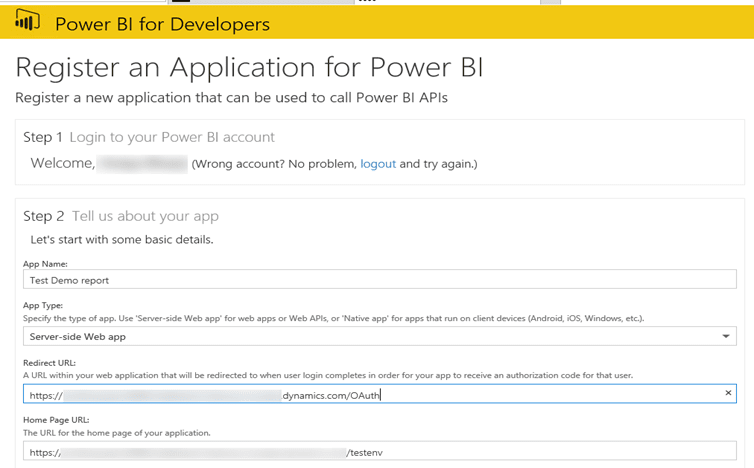This screenshot has height=468, width=754.
Task: Click the App Type description about Server-side Web app
Action: (x=333, y=318)
